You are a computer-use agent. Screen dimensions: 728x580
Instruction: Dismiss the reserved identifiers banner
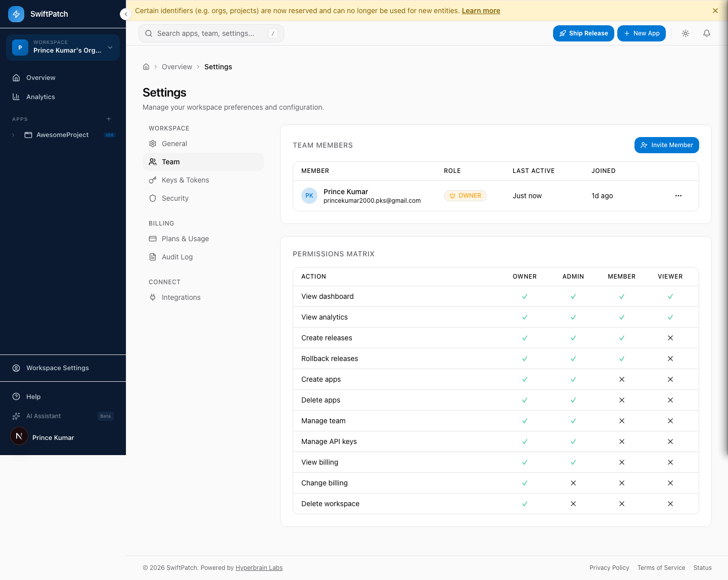(715, 11)
